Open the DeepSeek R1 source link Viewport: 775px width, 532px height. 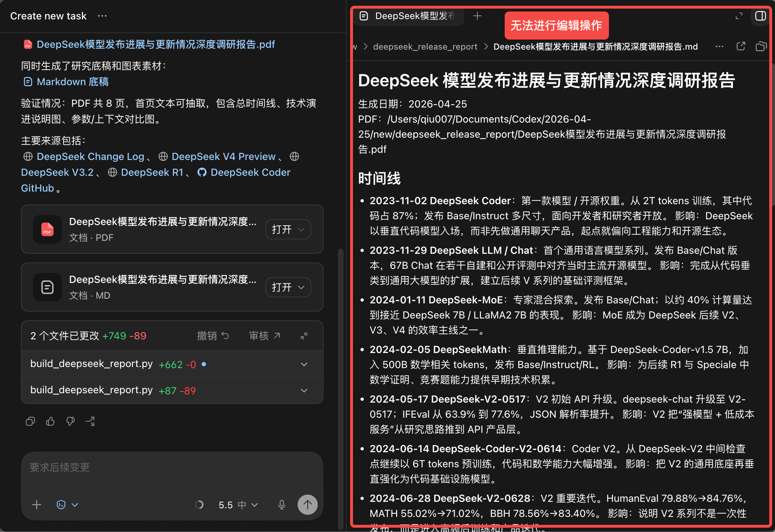click(x=152, y=173)
